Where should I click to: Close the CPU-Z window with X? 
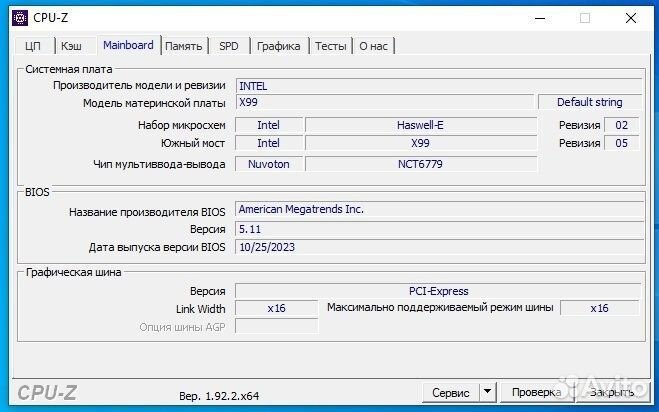(631, 16)
